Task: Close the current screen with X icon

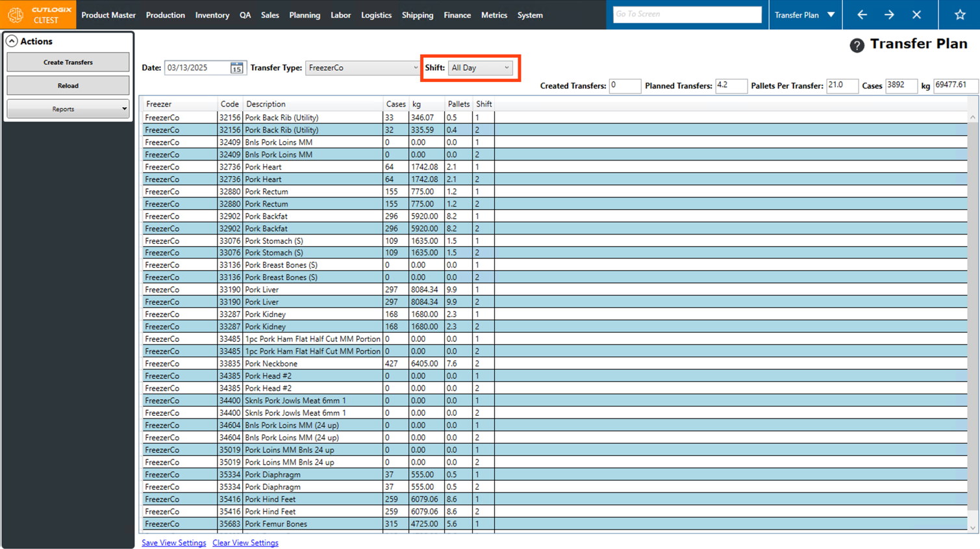Action: pyautogui.click(x=916, y=15)
